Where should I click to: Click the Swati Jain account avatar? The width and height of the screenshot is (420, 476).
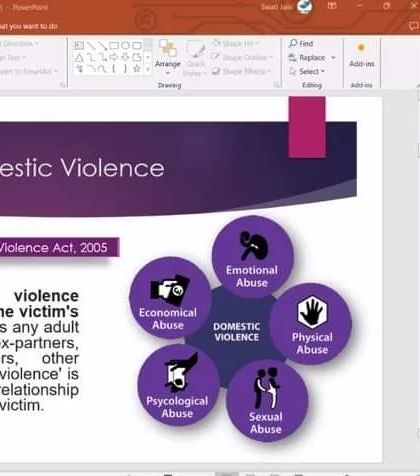pyautogui.click(x=305, y=7)
